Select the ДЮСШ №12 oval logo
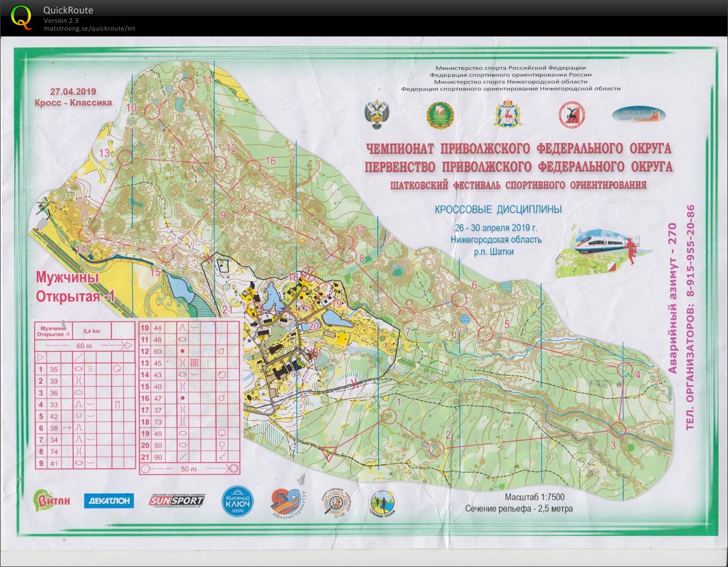728x567 pixels. 639,115
